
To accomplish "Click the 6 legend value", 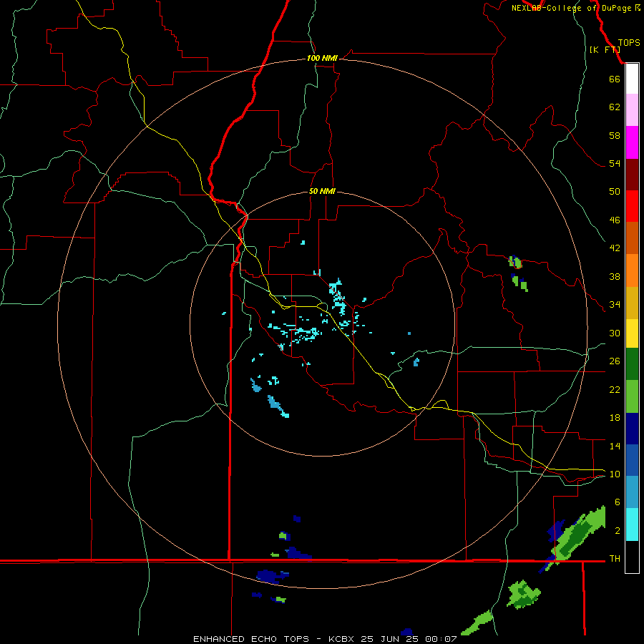I will click(x=617, y=502).
